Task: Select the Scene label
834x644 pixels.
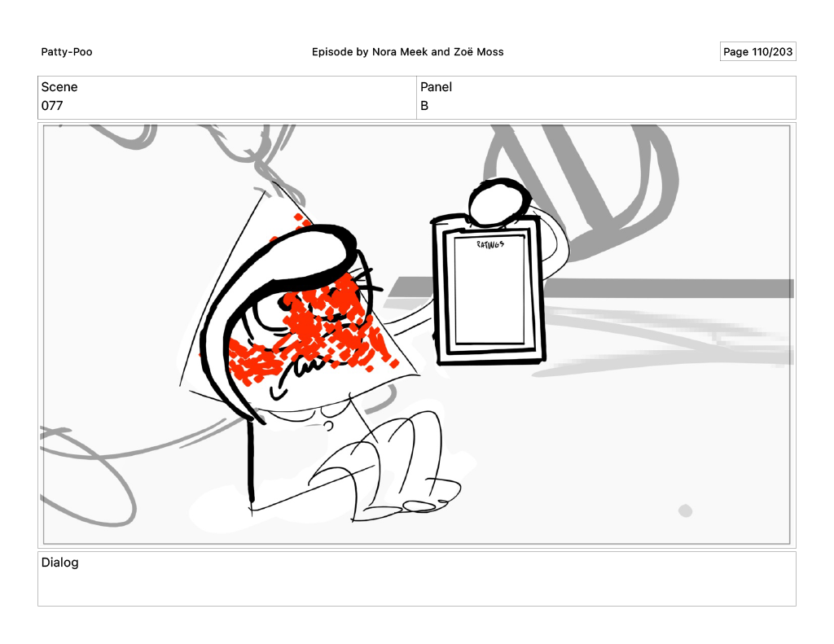Action: (x=59, y=87)
